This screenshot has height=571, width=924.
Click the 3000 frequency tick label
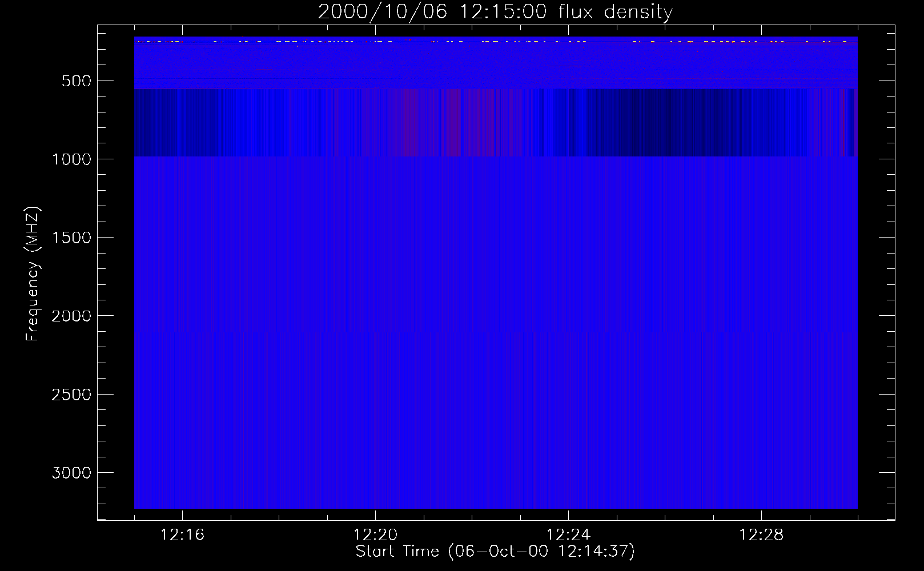pos(71,473)
